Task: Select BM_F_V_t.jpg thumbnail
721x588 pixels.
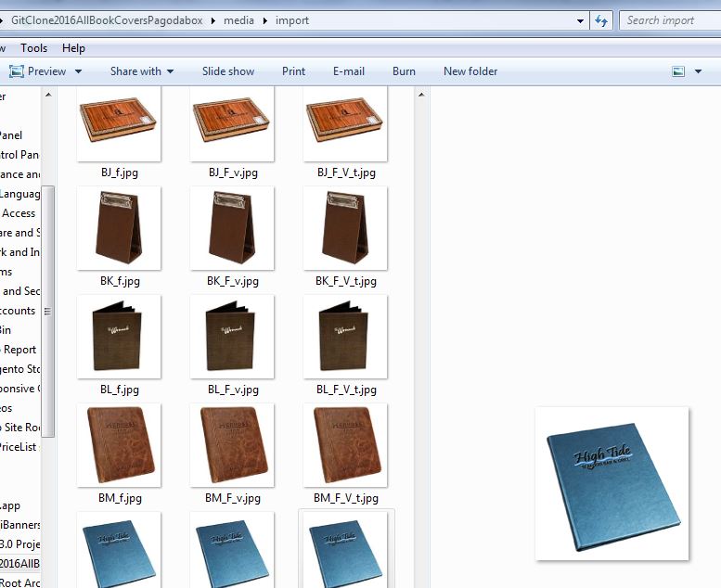Action: pos(345,445)
